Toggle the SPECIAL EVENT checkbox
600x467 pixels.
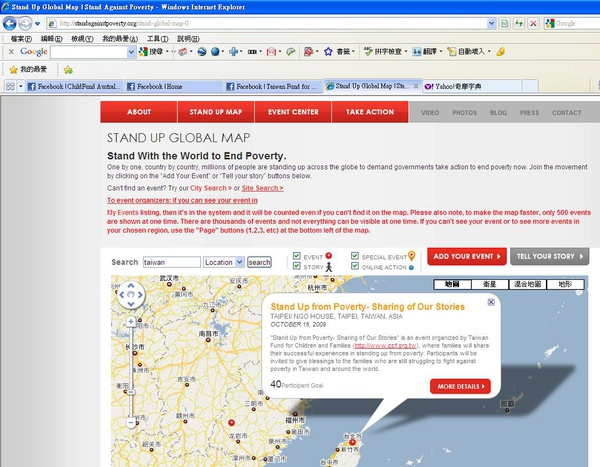tap(355, 255)
